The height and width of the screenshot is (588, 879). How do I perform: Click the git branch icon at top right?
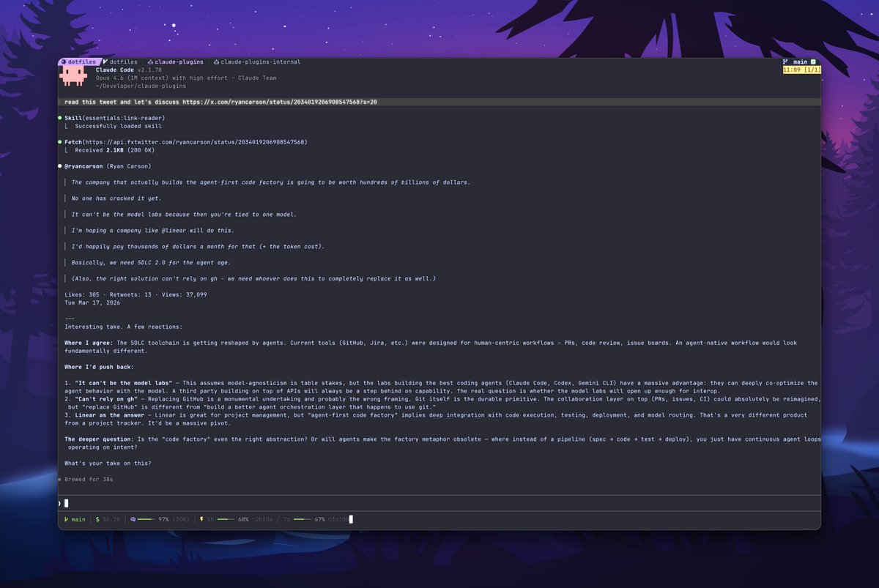pos(785,62)
